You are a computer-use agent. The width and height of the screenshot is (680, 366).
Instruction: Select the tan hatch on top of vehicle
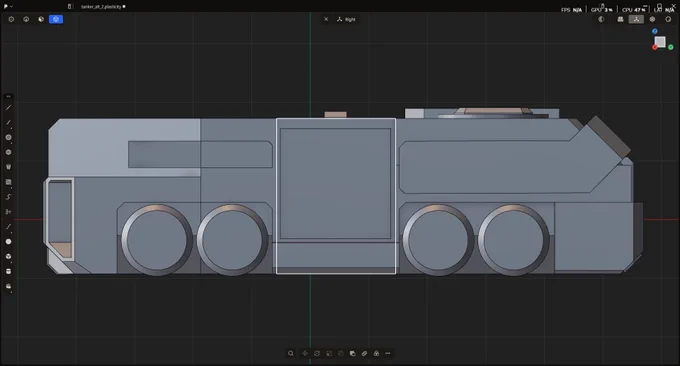tap(335, 114)
